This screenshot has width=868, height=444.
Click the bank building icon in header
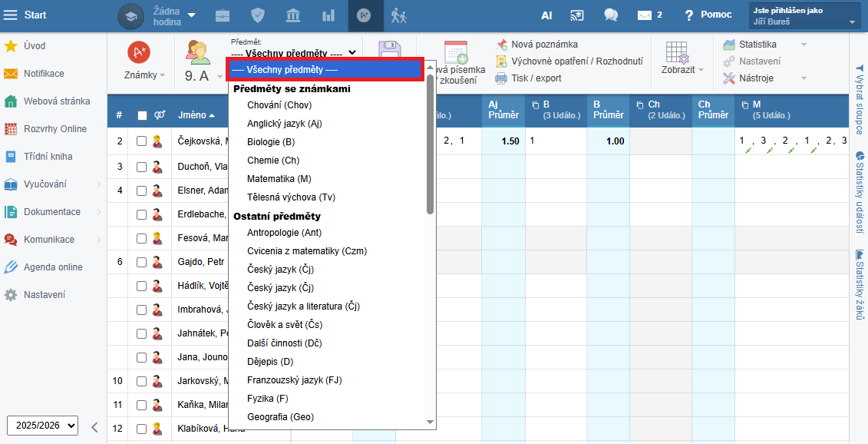[293, 15]
